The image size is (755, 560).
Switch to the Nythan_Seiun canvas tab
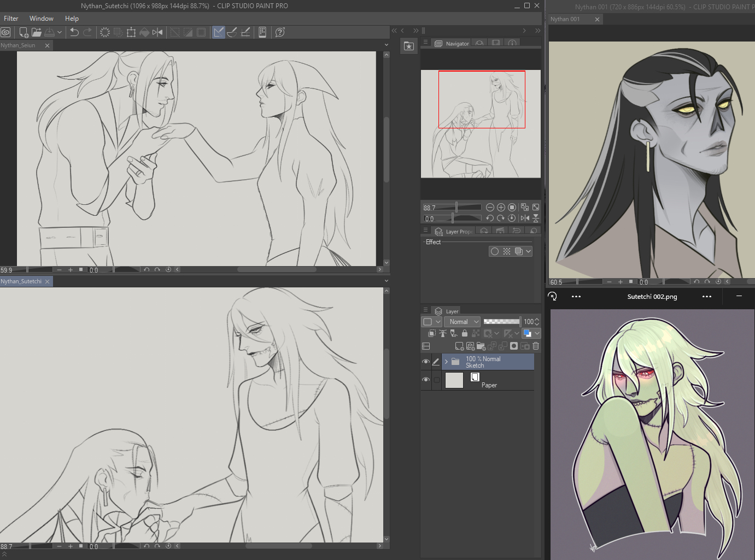pos(19,45)
